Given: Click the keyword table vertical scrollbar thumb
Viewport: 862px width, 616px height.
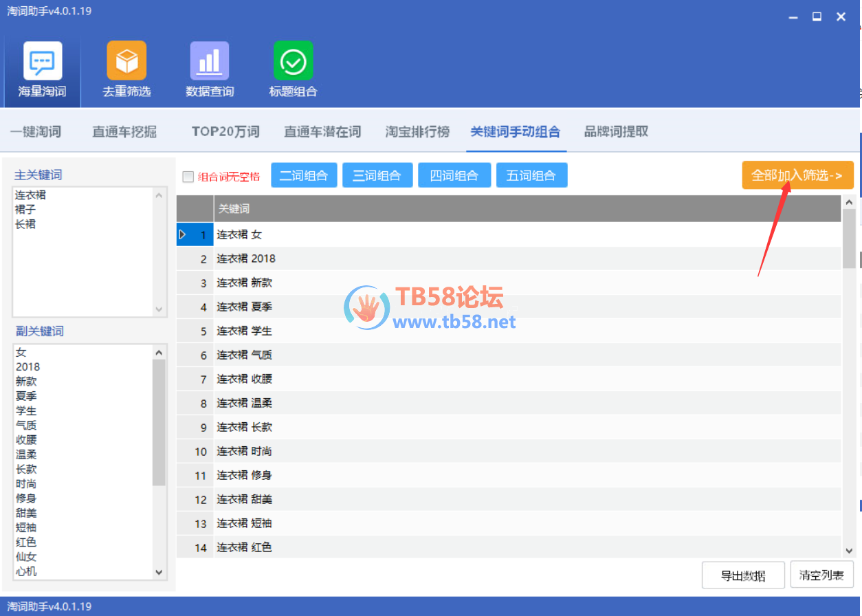Looking at the screenshot, I should tap(849, 239).
